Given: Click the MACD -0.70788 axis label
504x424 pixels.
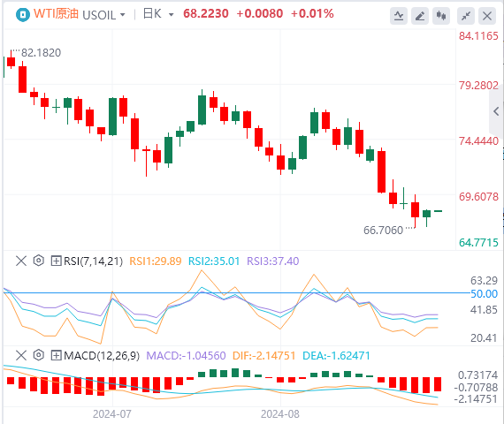Looking at the screenshot, I should [476, 388].
